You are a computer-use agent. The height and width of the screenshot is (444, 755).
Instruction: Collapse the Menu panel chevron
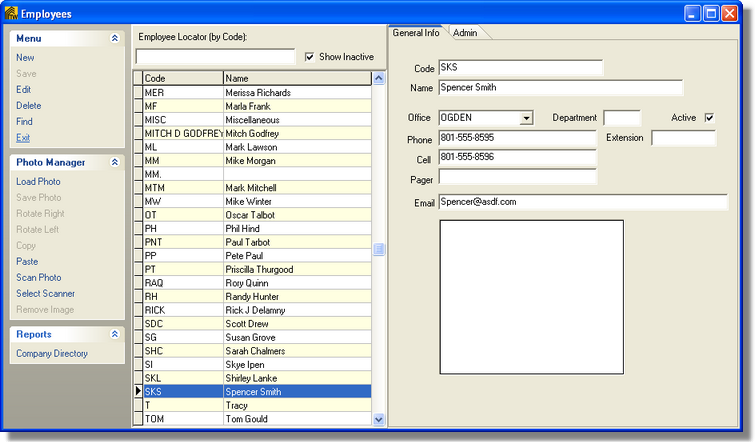click(114, 38)
